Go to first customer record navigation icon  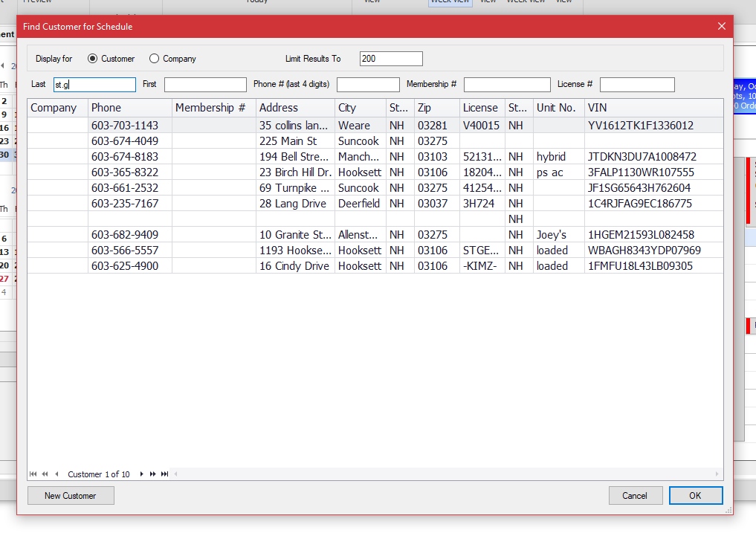click(x=33, y=474)
